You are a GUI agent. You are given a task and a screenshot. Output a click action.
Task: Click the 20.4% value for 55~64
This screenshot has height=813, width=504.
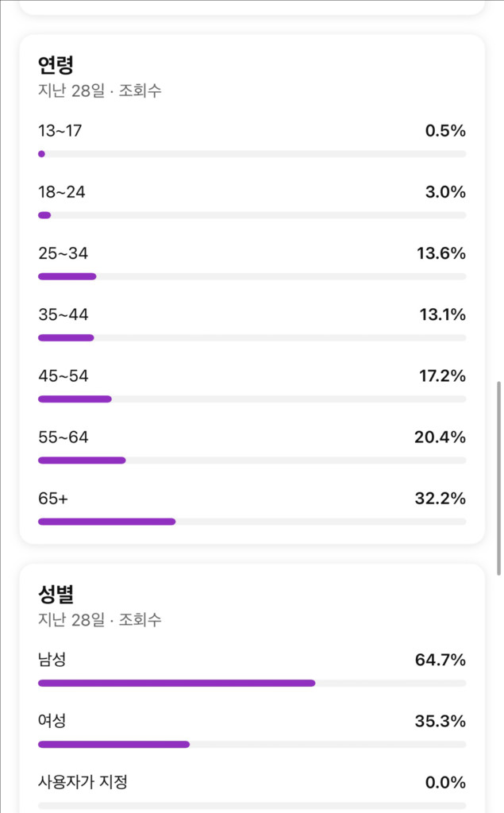coord(440,437)
